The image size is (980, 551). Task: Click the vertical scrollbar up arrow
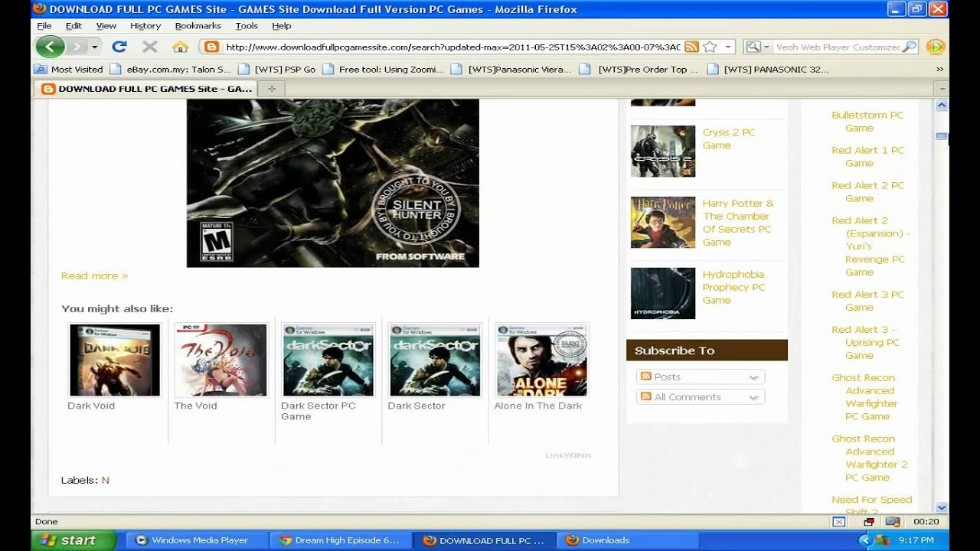click(942, 105)
